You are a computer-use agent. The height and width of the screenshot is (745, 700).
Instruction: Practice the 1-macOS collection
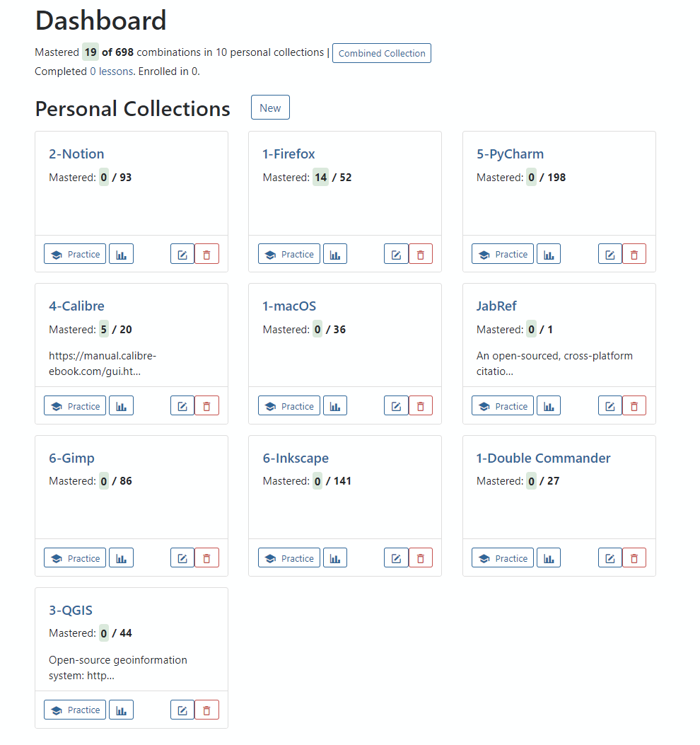289,406
